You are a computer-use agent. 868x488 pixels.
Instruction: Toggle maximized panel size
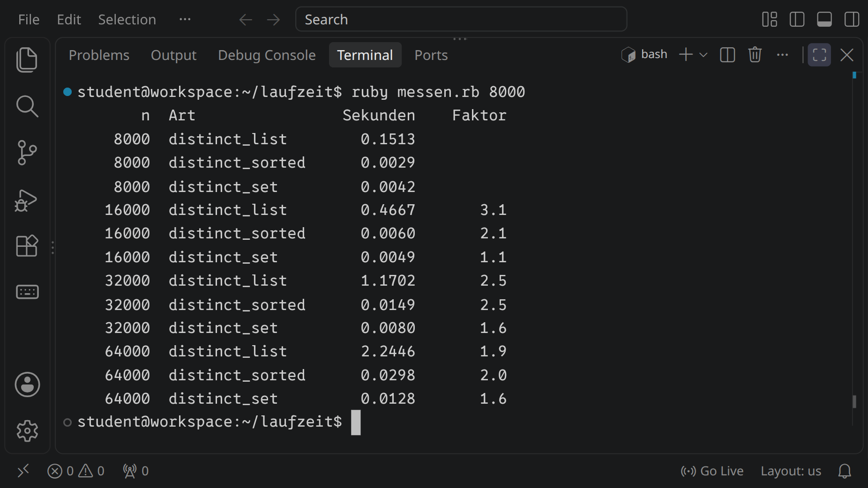(x=819, y=55)
